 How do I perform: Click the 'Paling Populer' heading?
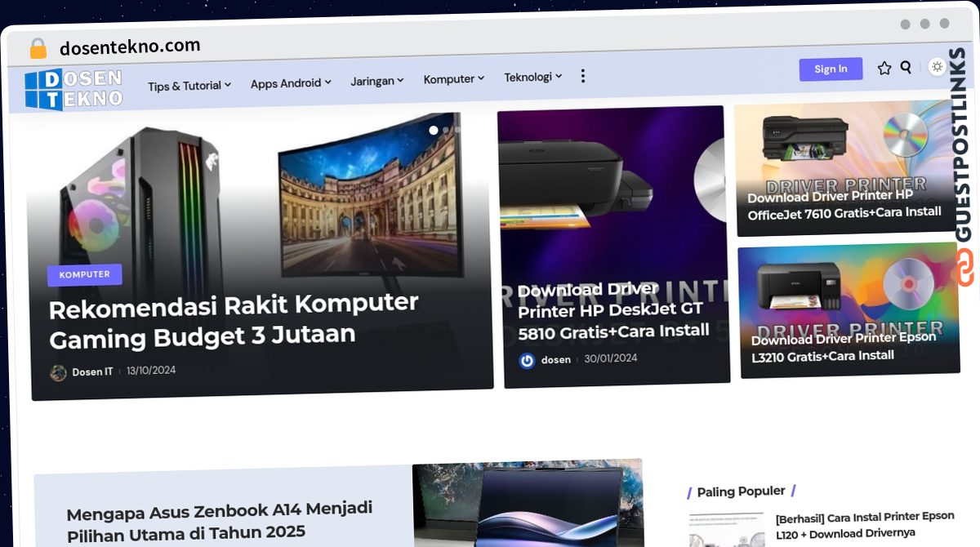pyautogui.click(x=741, y=491)
